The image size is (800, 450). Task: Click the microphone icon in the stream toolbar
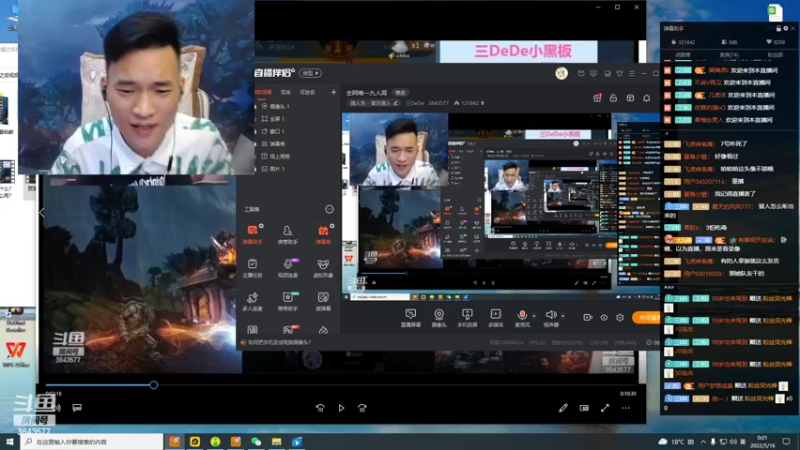522,315
